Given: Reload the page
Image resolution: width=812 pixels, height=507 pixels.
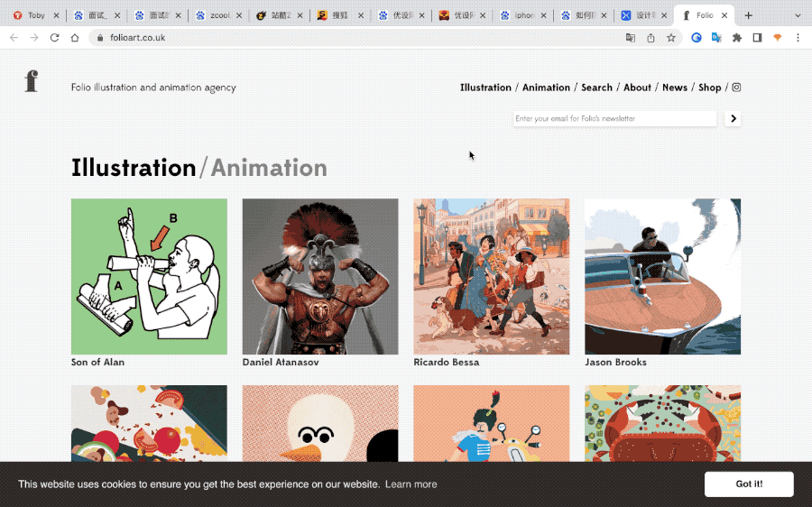Looking at the screenshot, I should pyautogui.click(x=54, y=38).
